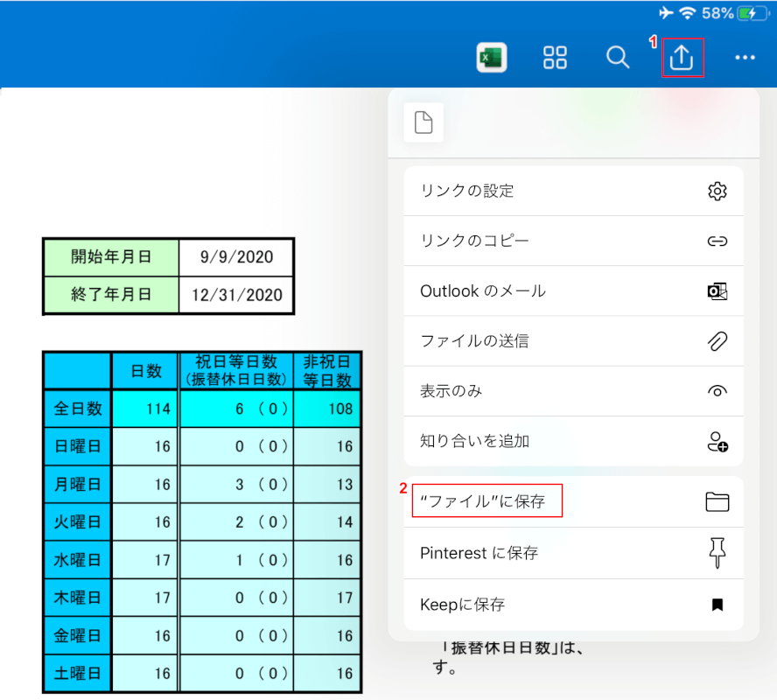Open the search magnifier icon
Image resolution: width=777 pixels, height=700 pixels.
[618, 58]
